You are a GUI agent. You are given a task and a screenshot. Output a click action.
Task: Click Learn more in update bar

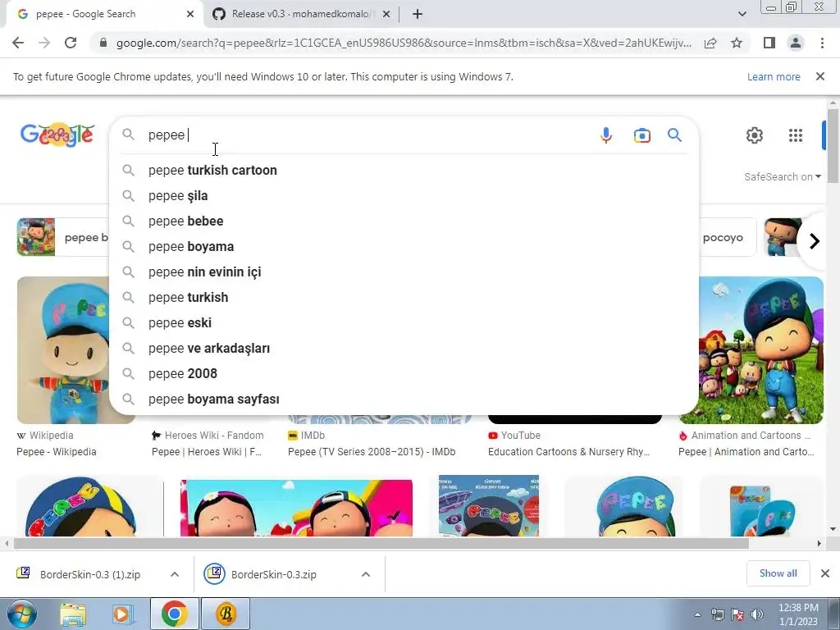pyautogui.click(x=774, y=76)
